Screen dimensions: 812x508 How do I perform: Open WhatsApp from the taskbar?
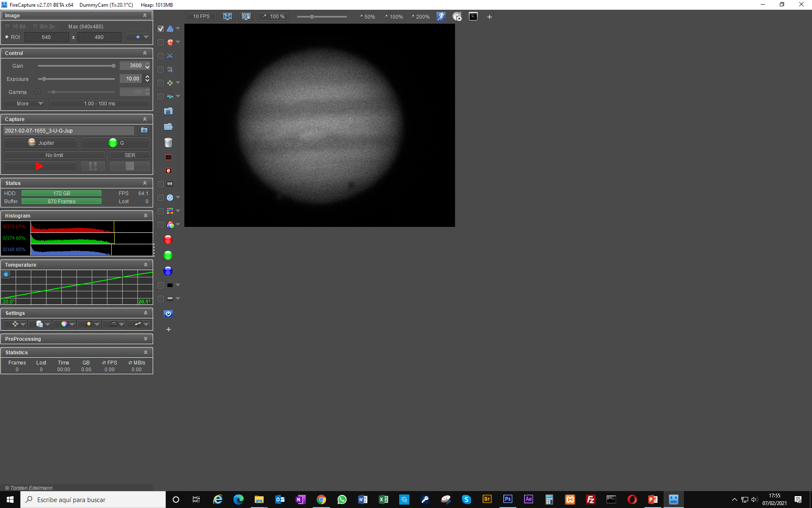[x=342, y=500]
